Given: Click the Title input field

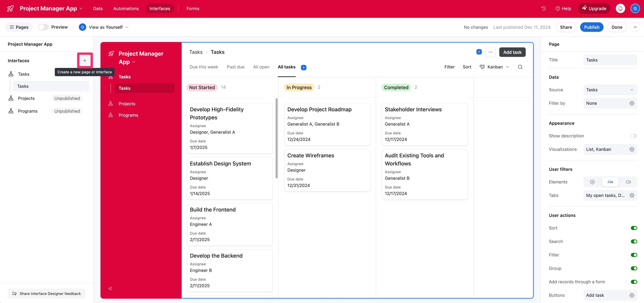Looking at the screenshot, I should coord(610,60).
